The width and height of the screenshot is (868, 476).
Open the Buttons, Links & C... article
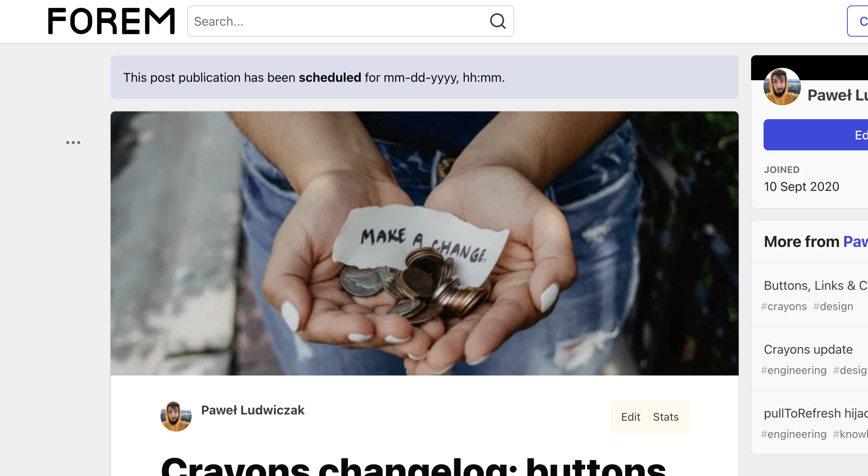tap(816, 286)
